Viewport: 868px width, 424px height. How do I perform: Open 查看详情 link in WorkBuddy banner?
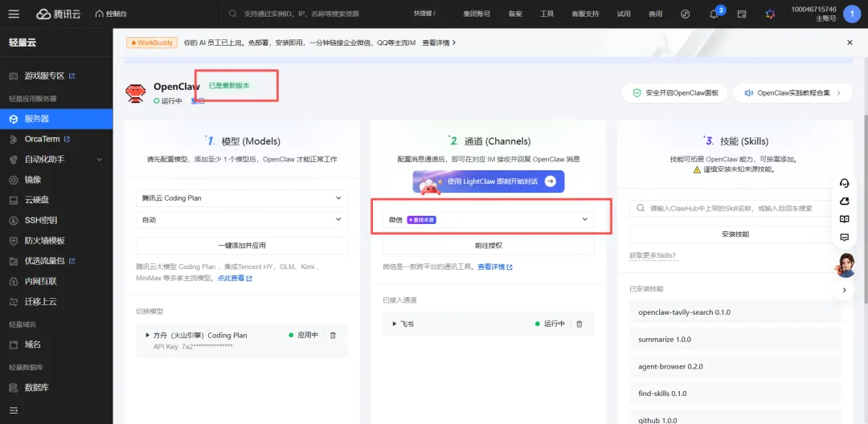[x=439, y=43]
